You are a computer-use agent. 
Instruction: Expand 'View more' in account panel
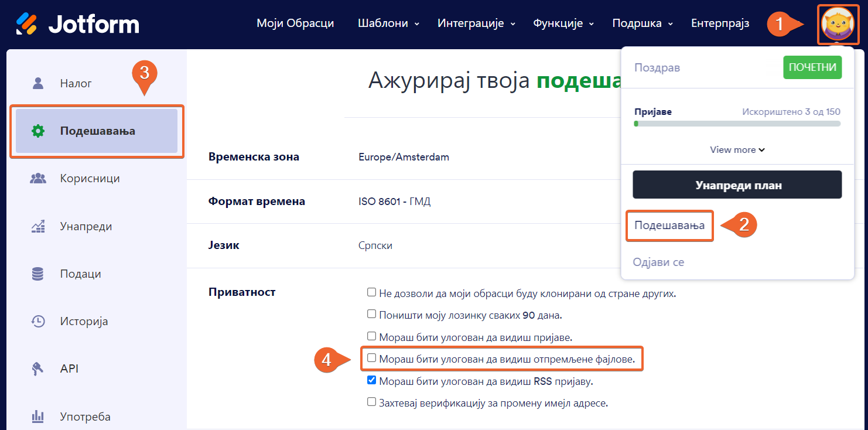(737, 149)
